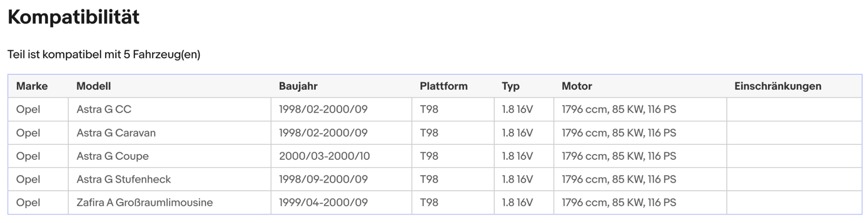Click the "Teil ist kompatibel" summary text
Image resolution: width=868 pixels, height=223 pixels.
click(104, 55)
